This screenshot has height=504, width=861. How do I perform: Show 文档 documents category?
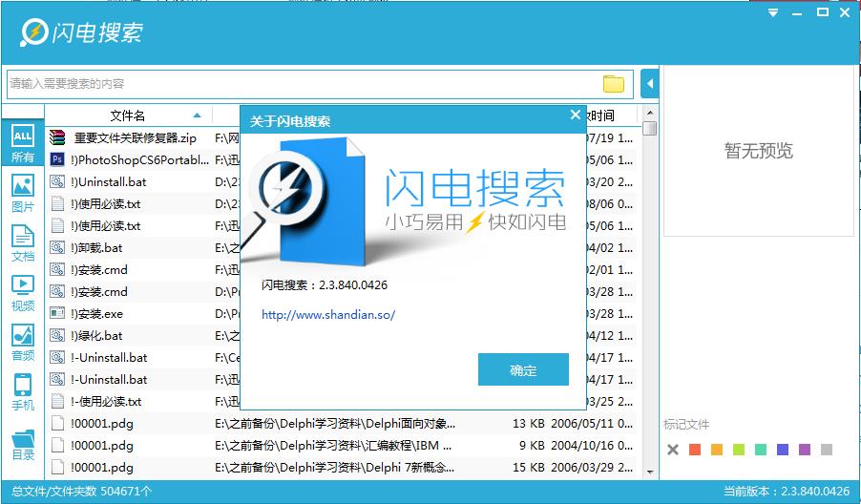22,241
